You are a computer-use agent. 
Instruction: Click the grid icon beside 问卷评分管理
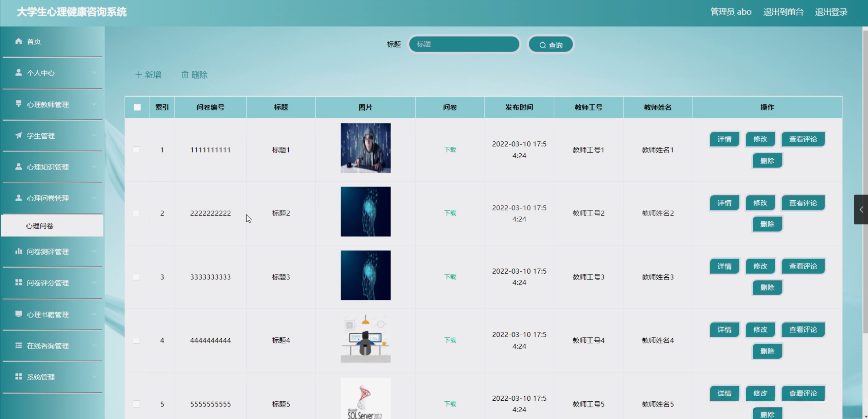[x=19, y=282]
